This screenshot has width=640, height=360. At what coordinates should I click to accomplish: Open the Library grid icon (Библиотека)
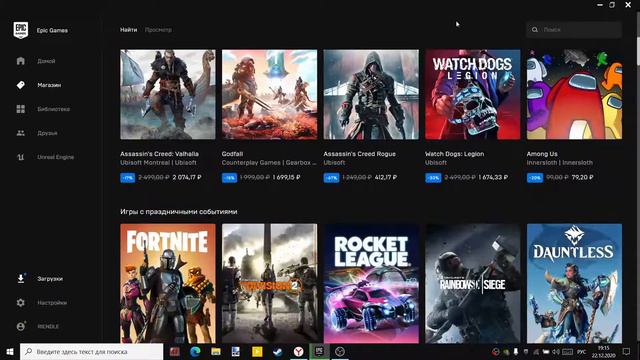point(20,109)
